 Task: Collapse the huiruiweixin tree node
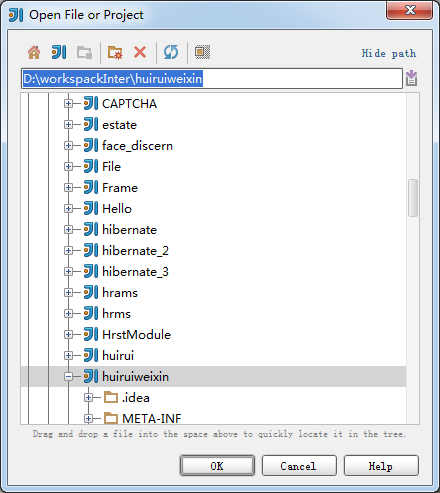[68, 377]
